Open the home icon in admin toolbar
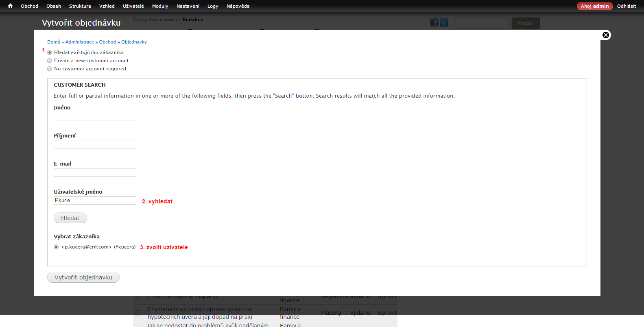The width and height of the screenshot is (644, 327). click(x=10, y=6)
